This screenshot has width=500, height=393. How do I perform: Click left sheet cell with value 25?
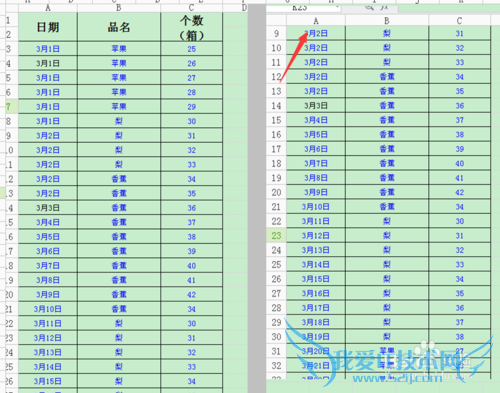coord(191,49)
